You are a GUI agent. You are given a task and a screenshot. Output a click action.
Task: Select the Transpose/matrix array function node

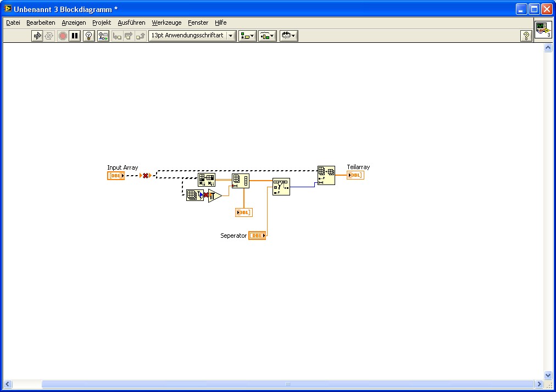tap(207, 180)
